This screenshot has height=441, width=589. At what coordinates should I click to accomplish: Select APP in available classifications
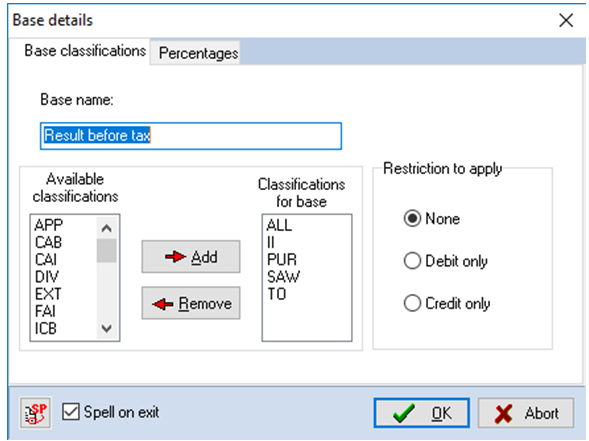(x=48, y=225)
